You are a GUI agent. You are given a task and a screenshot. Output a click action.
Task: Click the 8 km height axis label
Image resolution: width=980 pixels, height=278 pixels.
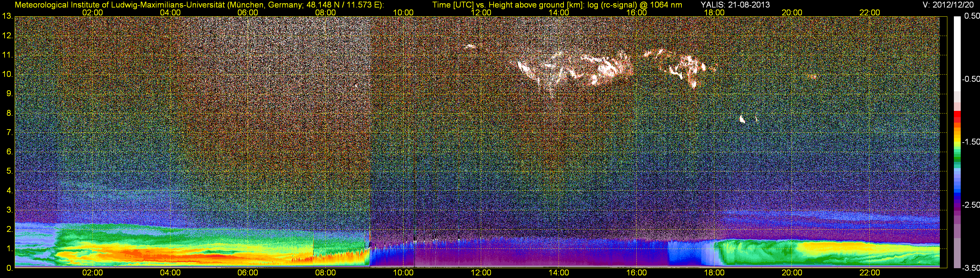tap(9, 113)
